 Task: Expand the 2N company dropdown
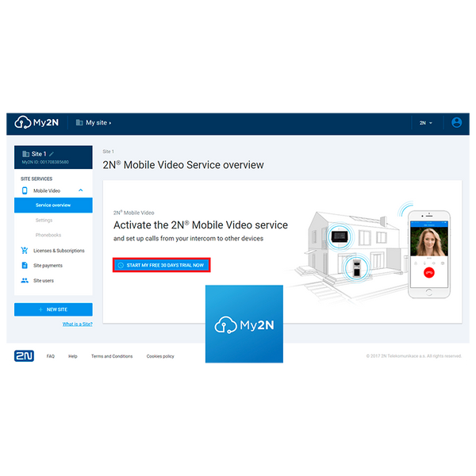(426, 123)
